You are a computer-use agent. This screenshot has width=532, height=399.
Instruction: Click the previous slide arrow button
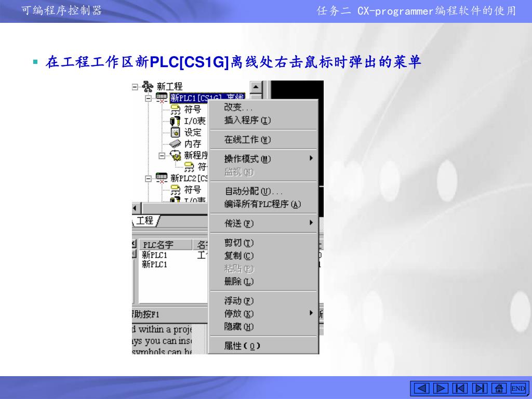(x=421, y=388)
